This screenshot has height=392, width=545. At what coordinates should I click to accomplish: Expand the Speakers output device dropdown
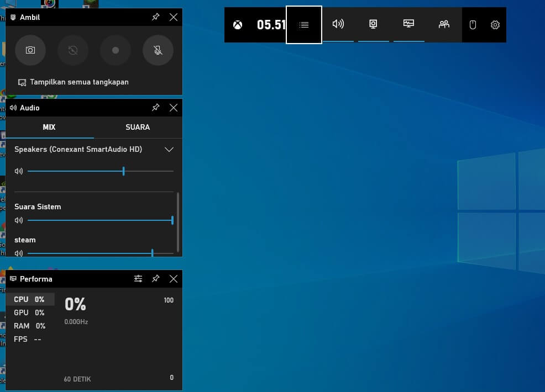[x=169, y=150]
